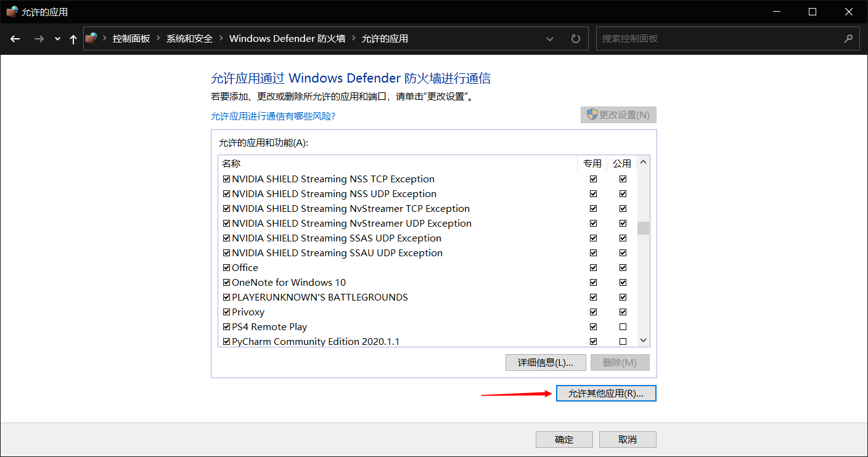The image size is (868, 457).
Task: Click the Forward navigation arrow
Action: click(39, 39)
